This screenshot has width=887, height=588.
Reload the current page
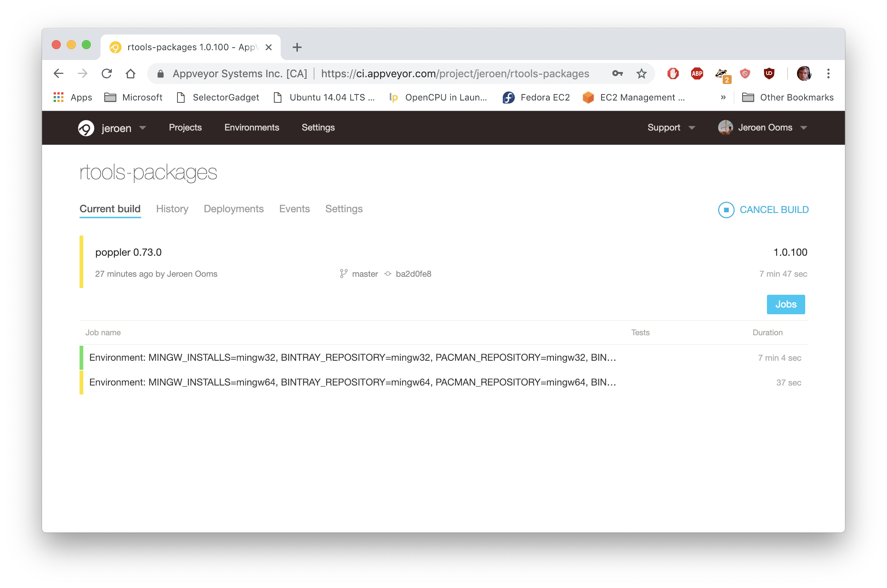(x=107, y=73)
